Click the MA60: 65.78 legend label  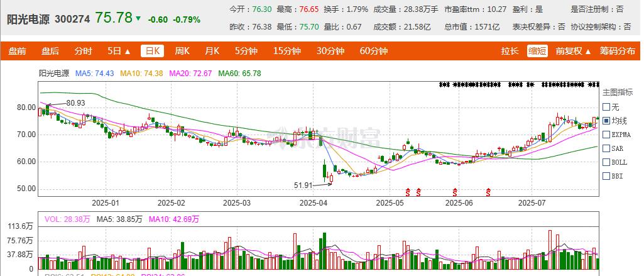coord(239,74)
